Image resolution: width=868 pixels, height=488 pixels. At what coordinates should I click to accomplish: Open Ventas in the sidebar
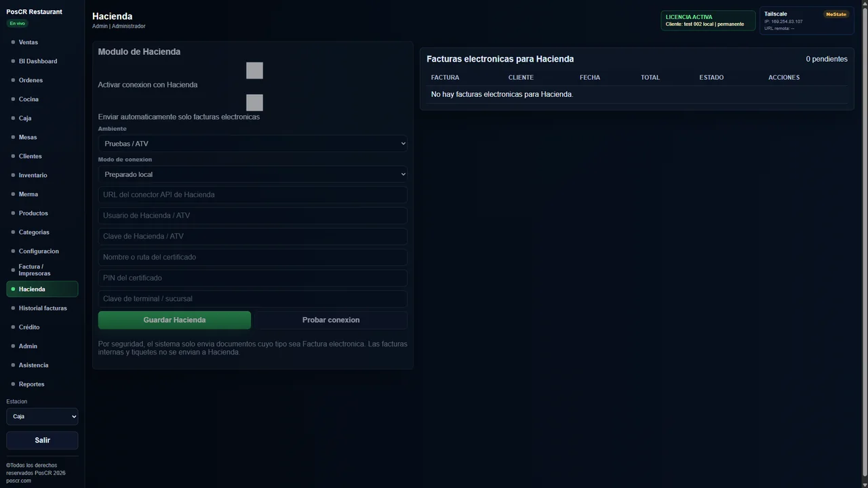tap(42, 42)
